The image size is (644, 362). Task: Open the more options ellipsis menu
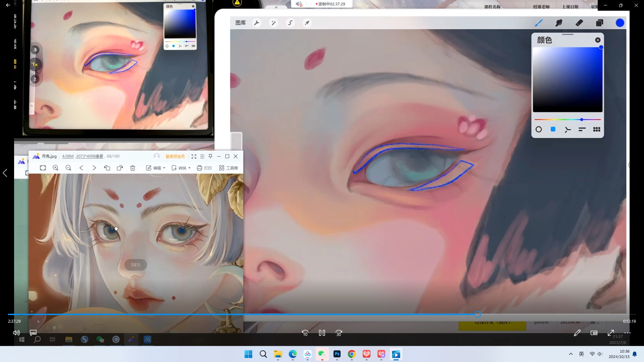point(628,333)
